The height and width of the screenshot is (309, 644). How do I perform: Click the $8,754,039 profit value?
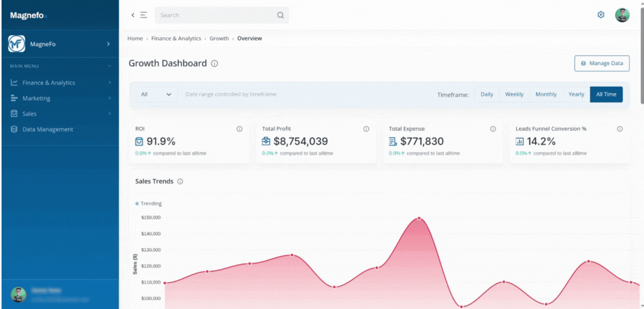pos(301,141)
